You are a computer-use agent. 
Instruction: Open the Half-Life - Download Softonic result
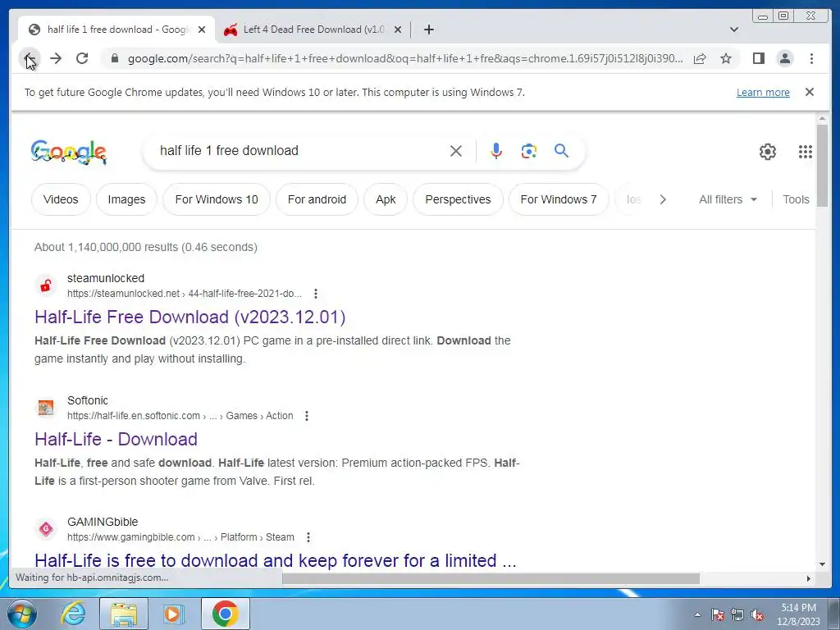(x=116, y=440)
